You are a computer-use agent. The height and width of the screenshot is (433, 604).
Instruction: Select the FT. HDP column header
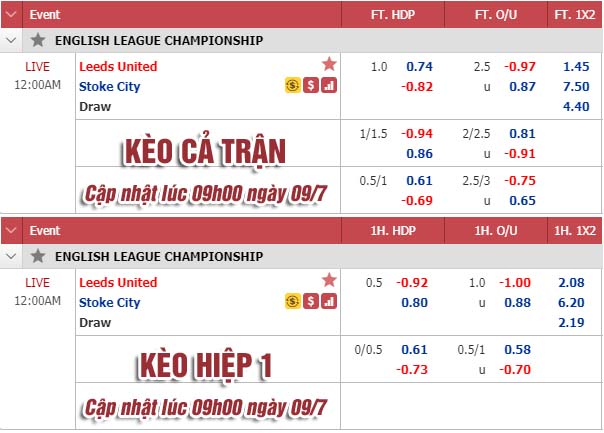click(x=393, y=15)
